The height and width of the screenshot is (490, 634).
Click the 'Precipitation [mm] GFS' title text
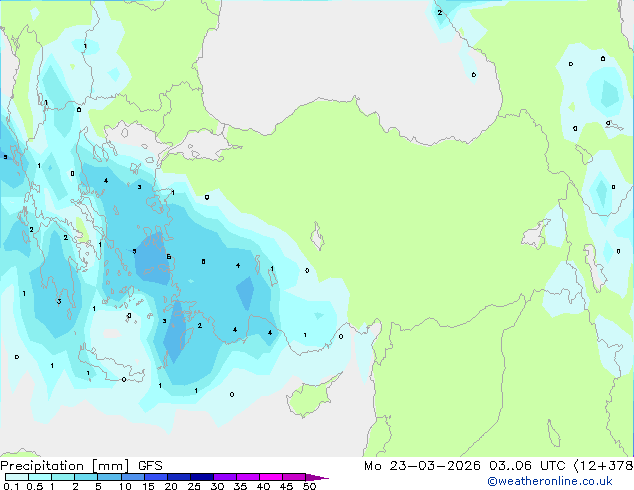pyautogui.click(x=81, y=466)
